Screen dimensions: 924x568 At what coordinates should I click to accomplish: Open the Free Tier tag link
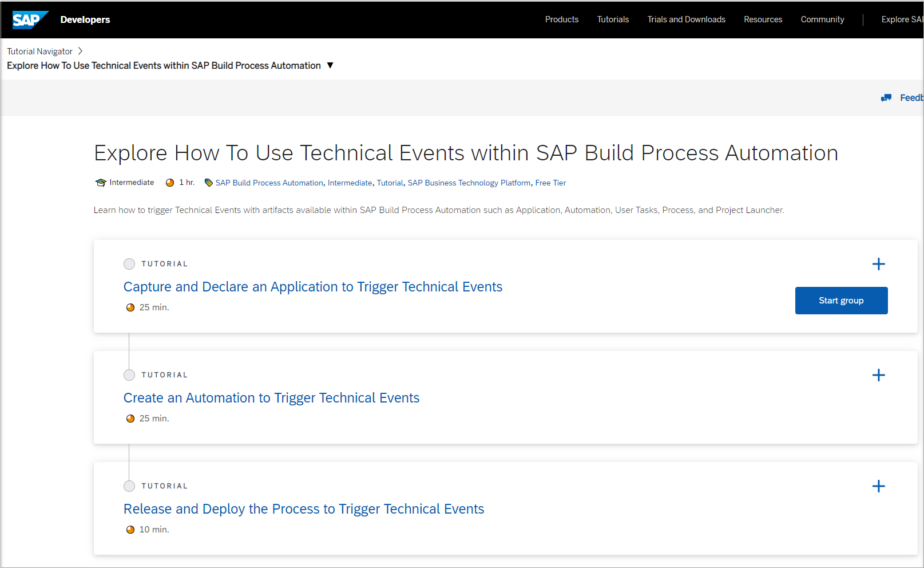550,183
